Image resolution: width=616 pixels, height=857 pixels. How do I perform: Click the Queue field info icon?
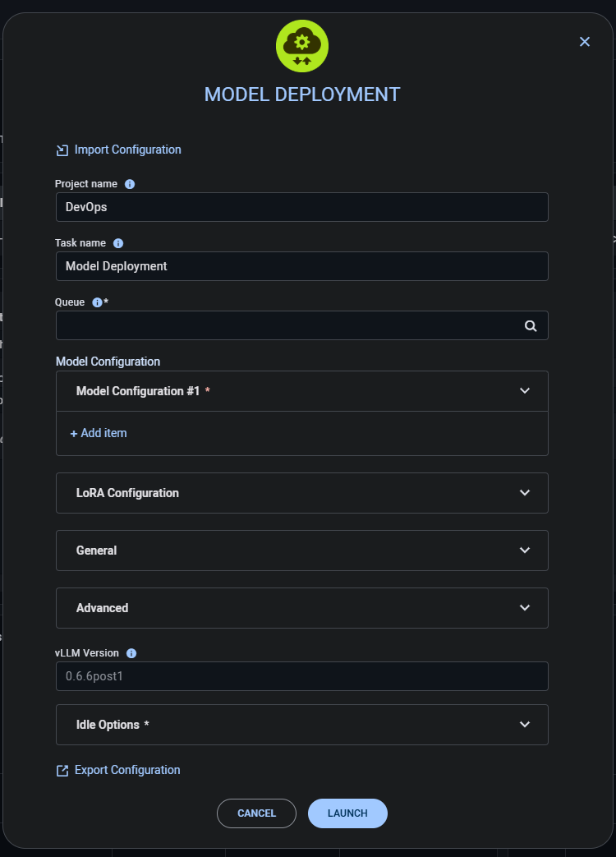98,302
